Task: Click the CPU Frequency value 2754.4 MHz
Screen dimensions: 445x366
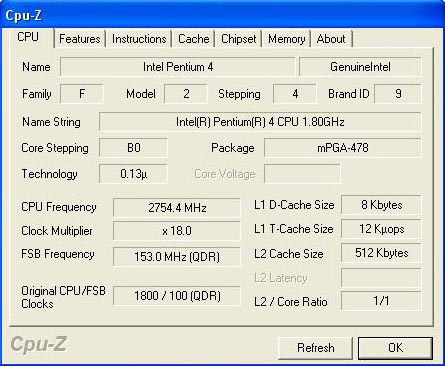Action: click(177, 208)
